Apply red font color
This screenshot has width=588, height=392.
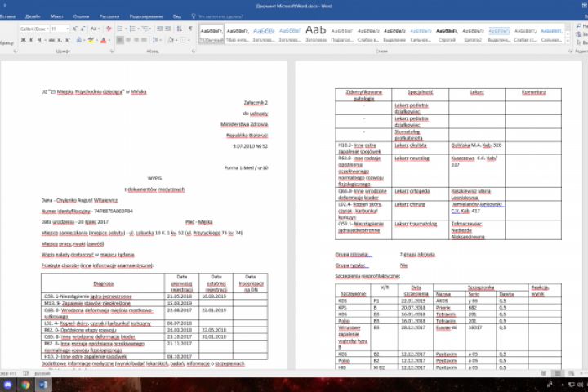[104, 40]
